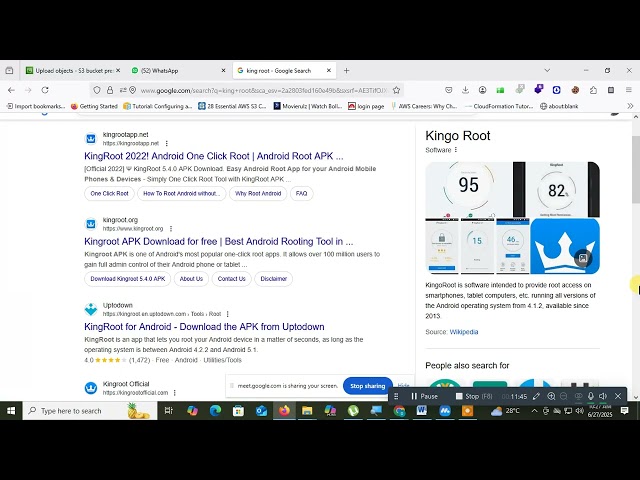Click the padlock site security icon
The height and width of the screenshot is (480, 640).
point(110,90)
